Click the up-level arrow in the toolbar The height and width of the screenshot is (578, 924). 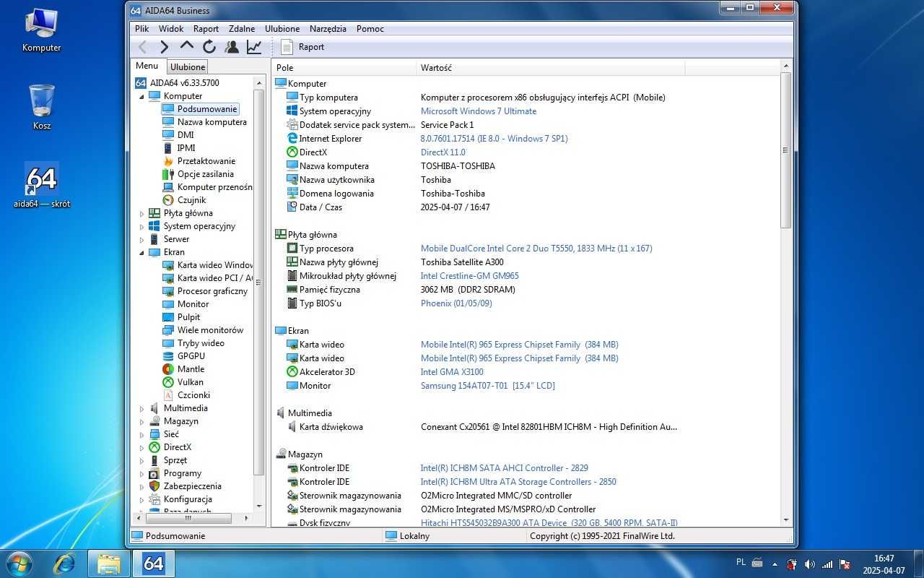pos(186,46)
